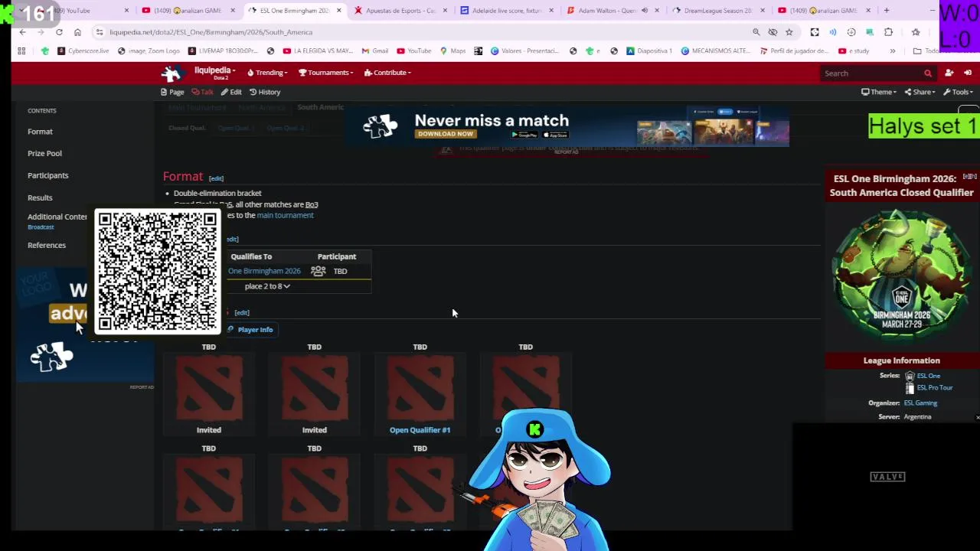Viewport: 980px width, 551px height.
Task: Click the Liquipedia search input field
Action: tap(871, 73)
